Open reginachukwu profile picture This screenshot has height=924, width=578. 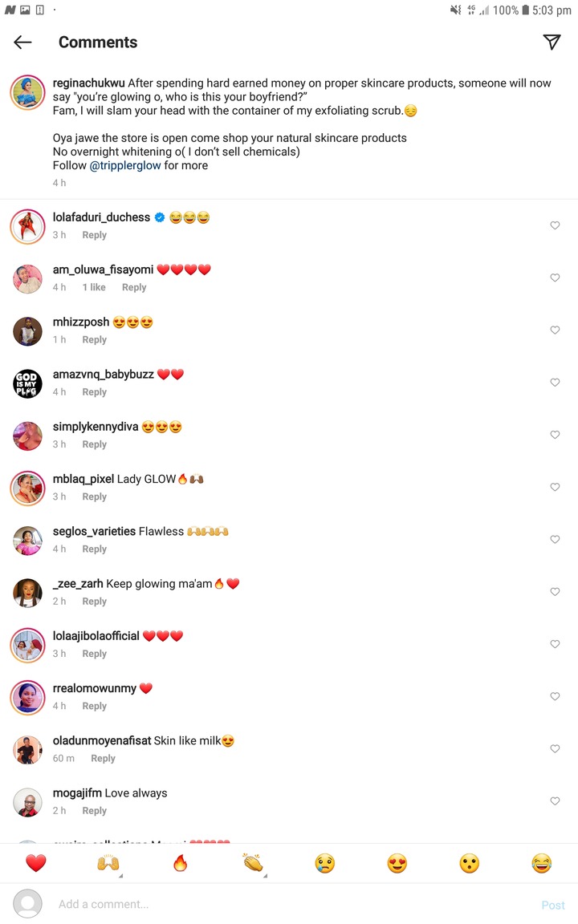(28, 92)
